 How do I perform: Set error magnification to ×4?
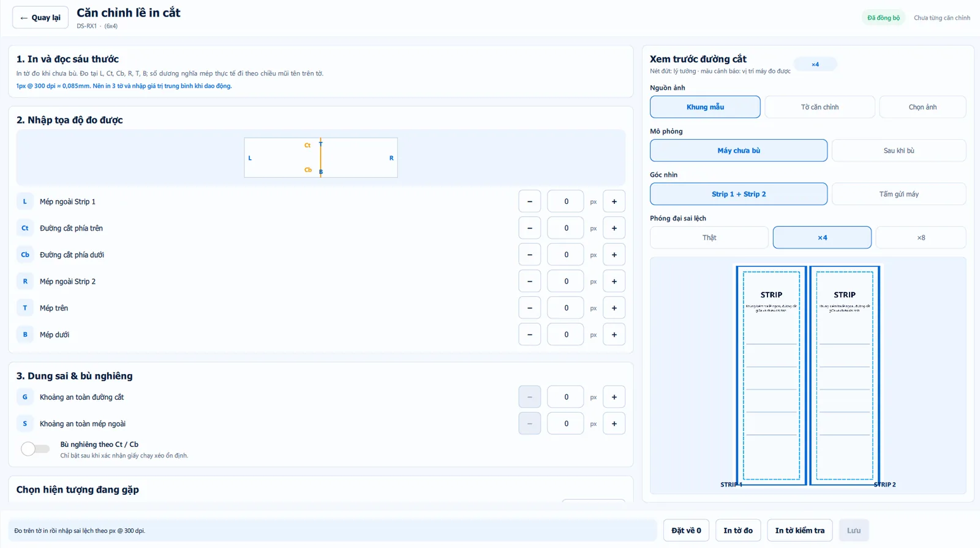822,238
